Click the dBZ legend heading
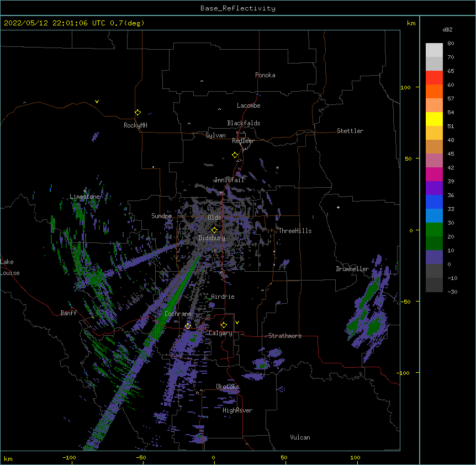Image resolution: width=476 pixels, height=465 pixels. pos(447,29)
